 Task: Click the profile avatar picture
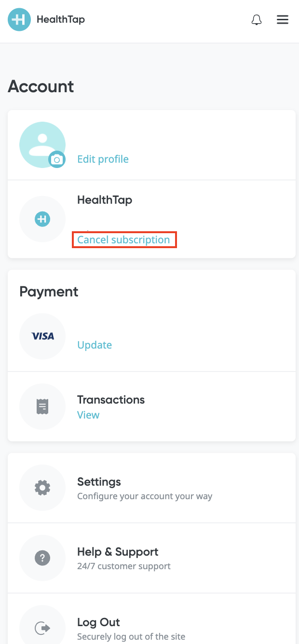(x=42, y=145)
